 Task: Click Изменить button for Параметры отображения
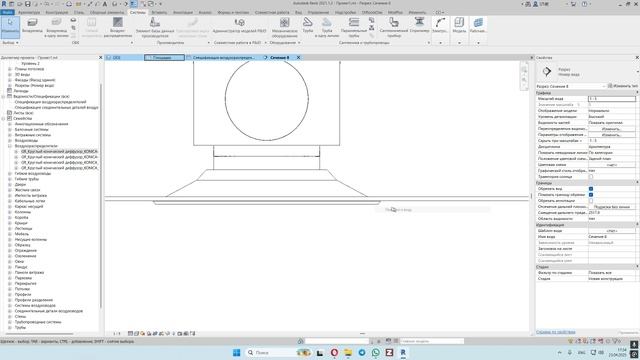(611, 135)
